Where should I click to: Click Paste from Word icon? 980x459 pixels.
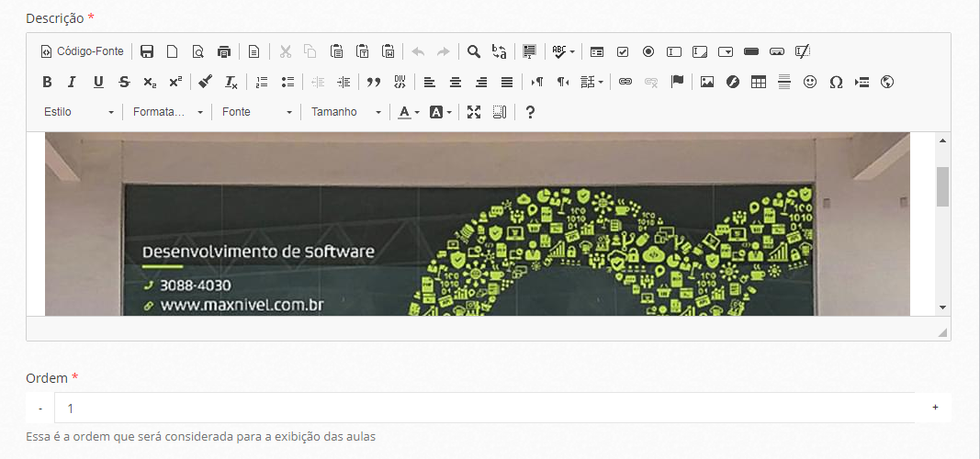point(389,51)
